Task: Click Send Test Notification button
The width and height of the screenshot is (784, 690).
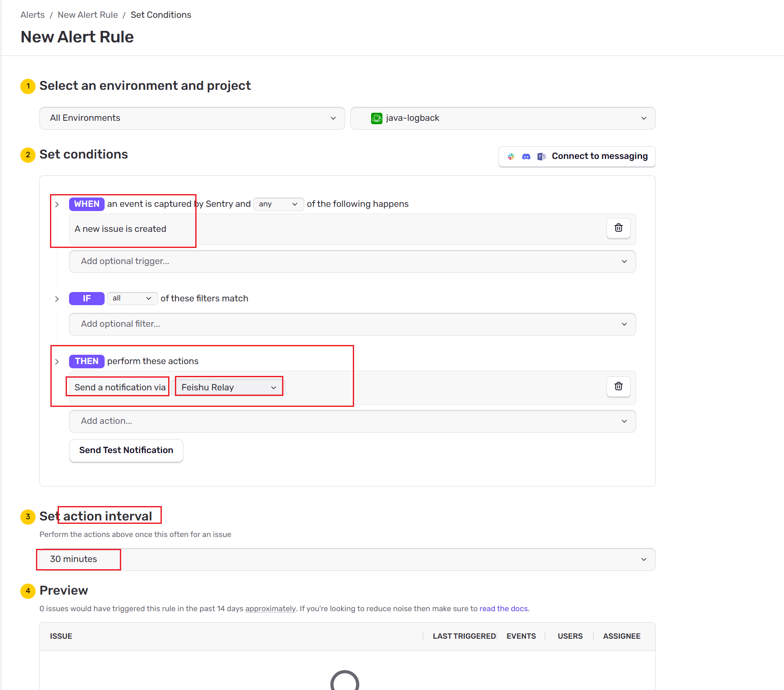Action: [126, 451]
